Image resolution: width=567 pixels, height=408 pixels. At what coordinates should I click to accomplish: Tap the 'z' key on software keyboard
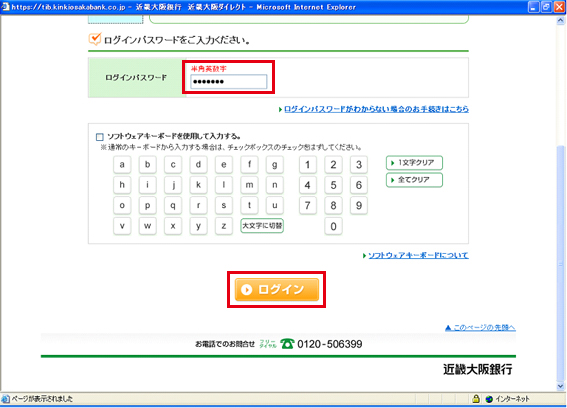(x=224, y=226)
